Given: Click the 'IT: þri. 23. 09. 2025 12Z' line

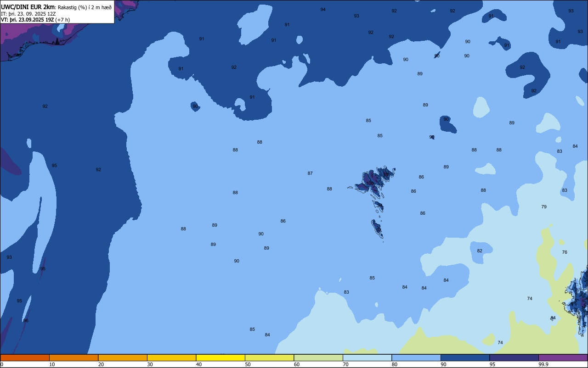Looking at the screenshot, I should [28, 14].
